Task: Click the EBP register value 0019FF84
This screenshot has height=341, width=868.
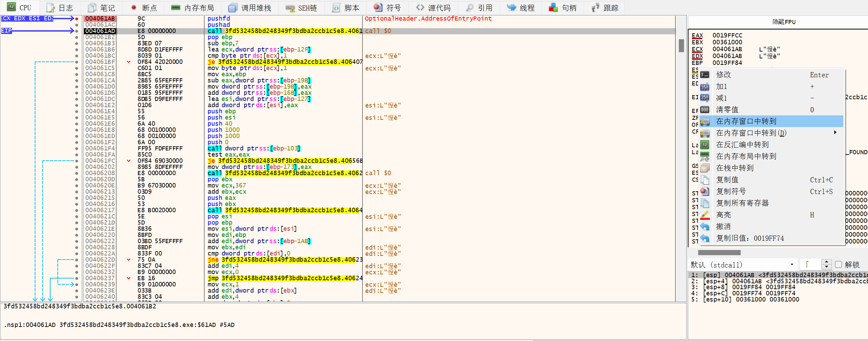Action: [727, 63]
